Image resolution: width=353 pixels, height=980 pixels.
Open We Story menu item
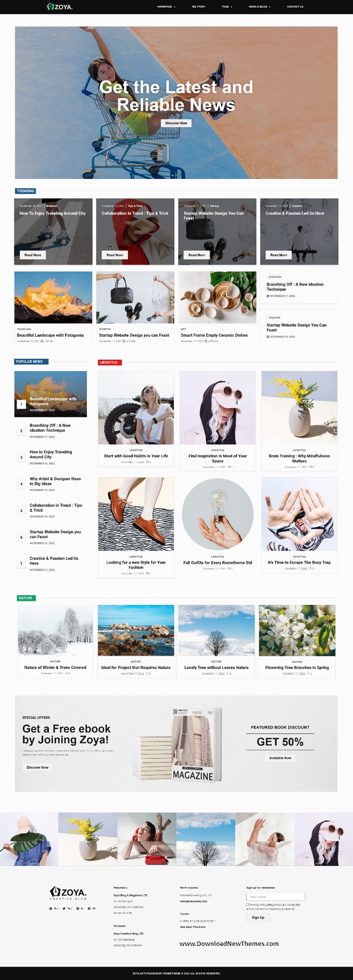click(x=198, y=7)
